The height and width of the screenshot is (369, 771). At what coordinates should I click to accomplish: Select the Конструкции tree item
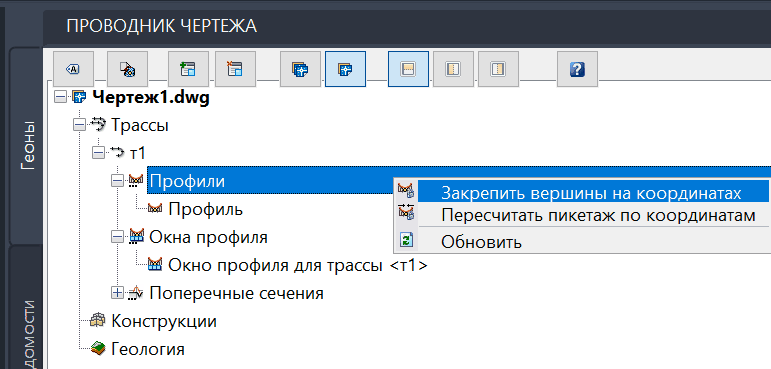[x=164, y=321]
